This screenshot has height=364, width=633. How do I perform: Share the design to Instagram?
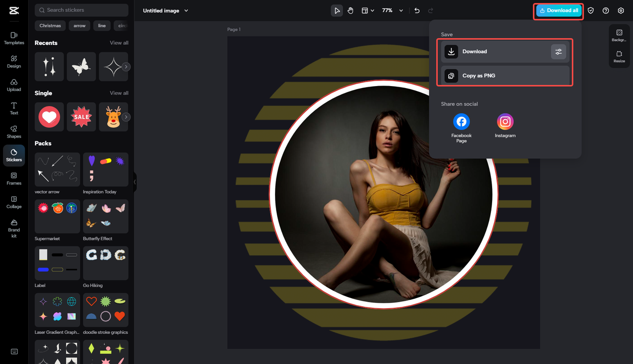(505, 122)
